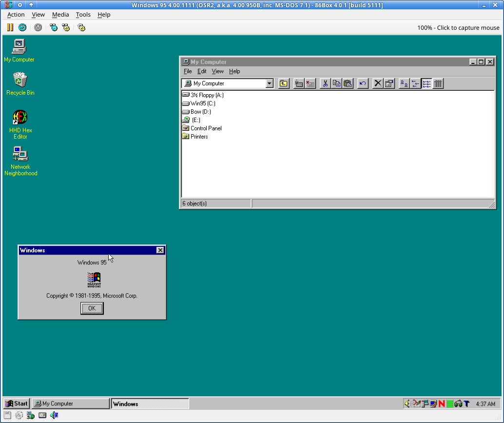This screenshot has height=423, width=504.
Task: Select Win95 (C:) drive
Action: tap(199, 103)
